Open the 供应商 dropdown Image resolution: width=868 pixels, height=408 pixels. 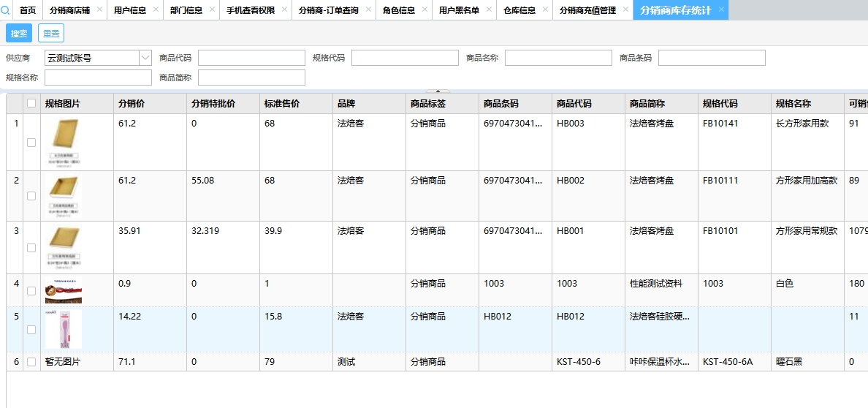pyautogui.click(x=144, y=58)
